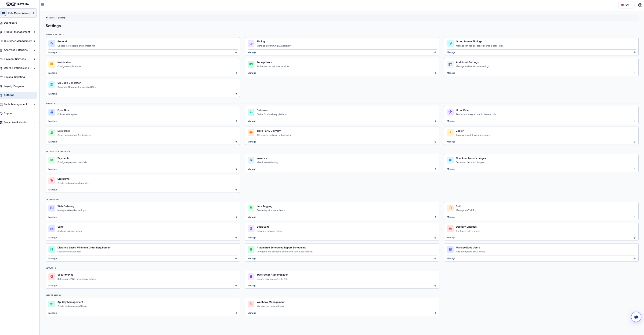644x335 pixels.
Task: Open the EN language dropdown
Action: click(x=626, y=5)
